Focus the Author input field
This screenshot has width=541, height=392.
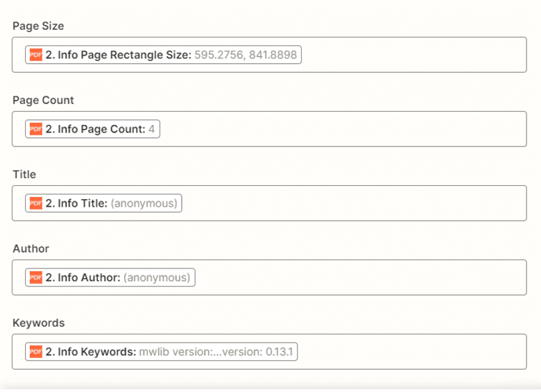coord(270,278)
